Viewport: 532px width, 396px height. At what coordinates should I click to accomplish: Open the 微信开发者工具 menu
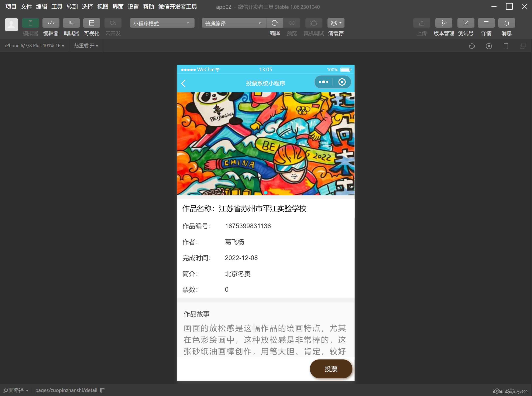point(178,7)
